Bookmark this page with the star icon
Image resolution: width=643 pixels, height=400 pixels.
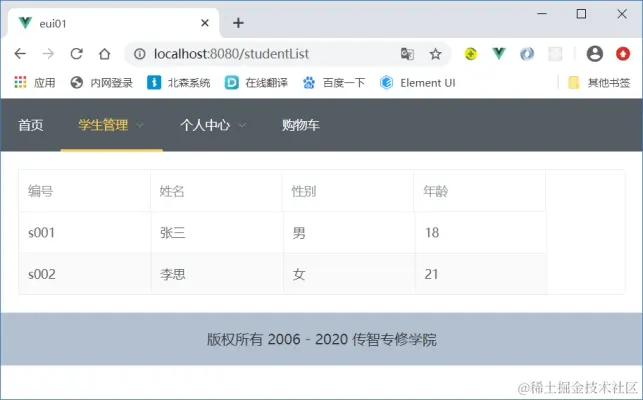pos(436,54)
